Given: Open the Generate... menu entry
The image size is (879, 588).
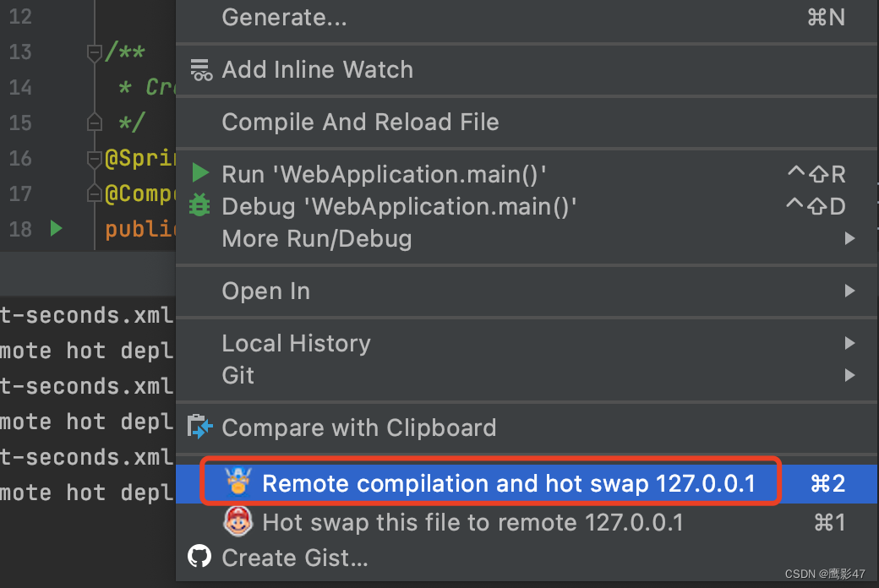Looking at the screenshot, I should [283, 17].
